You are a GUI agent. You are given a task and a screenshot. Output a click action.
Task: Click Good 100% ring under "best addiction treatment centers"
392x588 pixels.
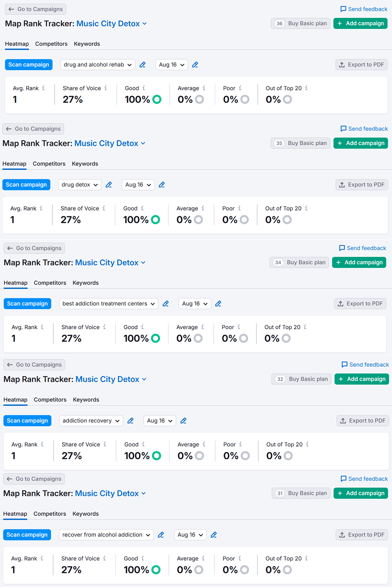tap(156, 338)
